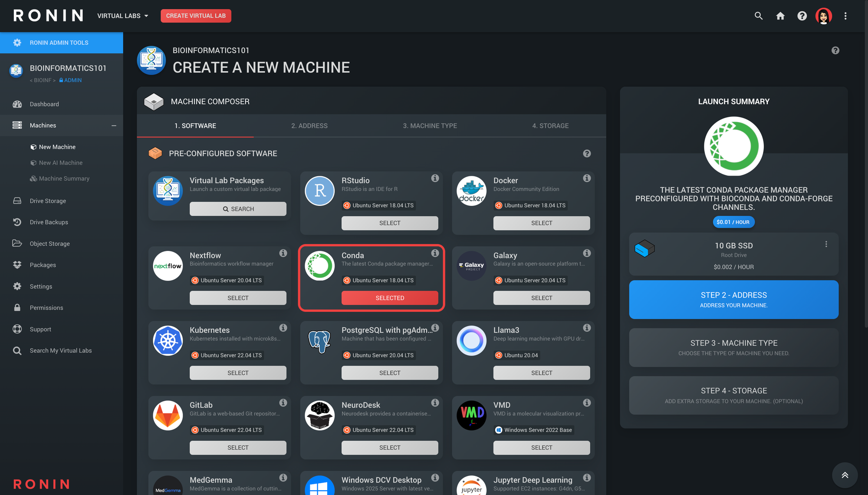
Task: Expand the Virtual Labs dropdown
Action: [123, 16]
